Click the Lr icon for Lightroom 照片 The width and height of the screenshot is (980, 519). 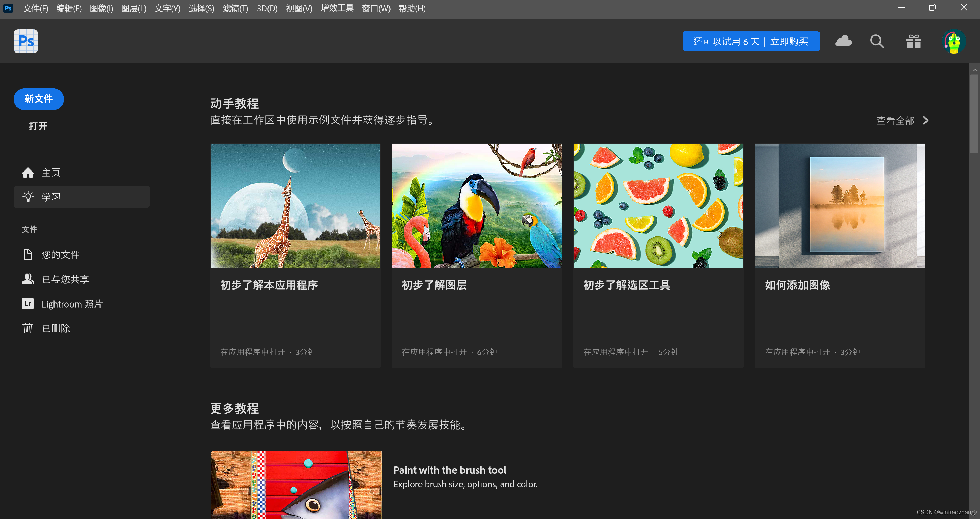click(28, 303)
